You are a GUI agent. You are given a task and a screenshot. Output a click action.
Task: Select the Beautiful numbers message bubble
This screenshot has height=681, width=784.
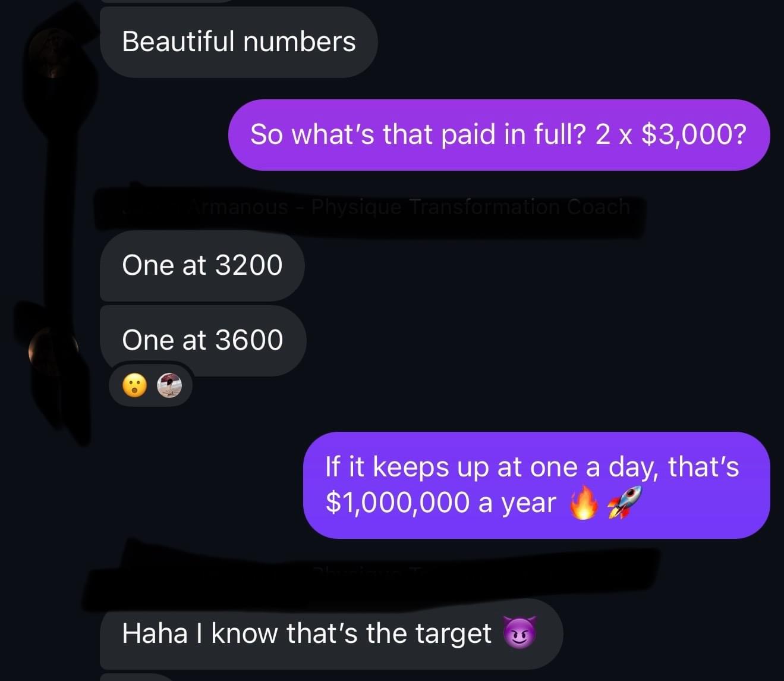point(239,42)
